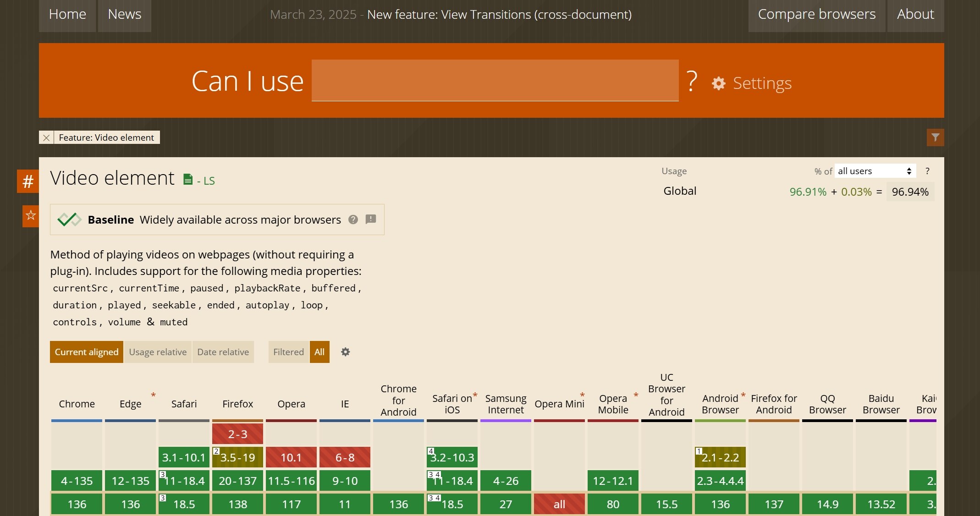Select the All browsers option
This screenshot has height=516, width=980.
point(319,352)
